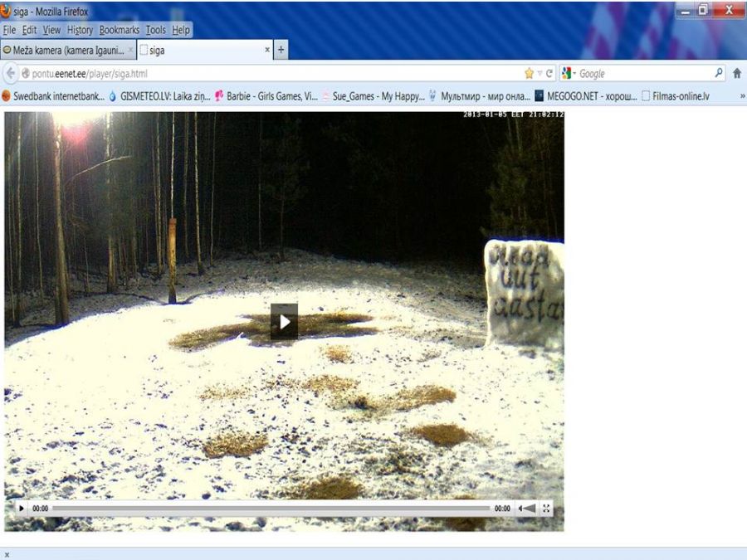
Task: Open the Tools menu
Action: point(155,30)
